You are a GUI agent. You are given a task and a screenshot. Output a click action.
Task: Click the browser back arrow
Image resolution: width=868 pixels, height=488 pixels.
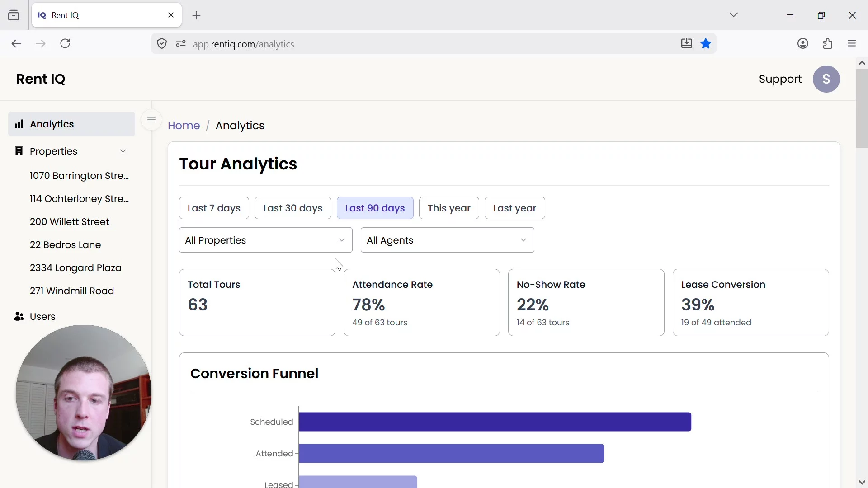16,44
